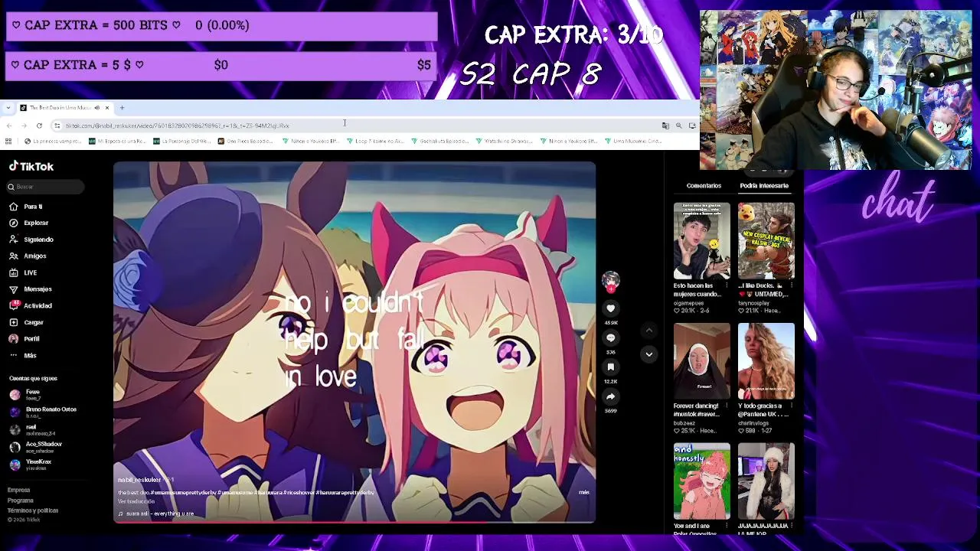980x551 pixels.
Task: Save video with bookmark icon
Action: (610, 367)
